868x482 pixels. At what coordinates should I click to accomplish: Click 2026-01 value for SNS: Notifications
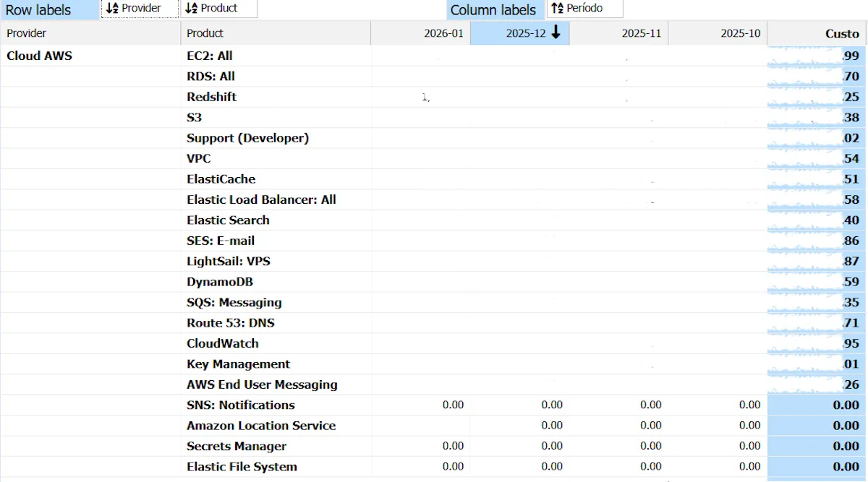453,405
